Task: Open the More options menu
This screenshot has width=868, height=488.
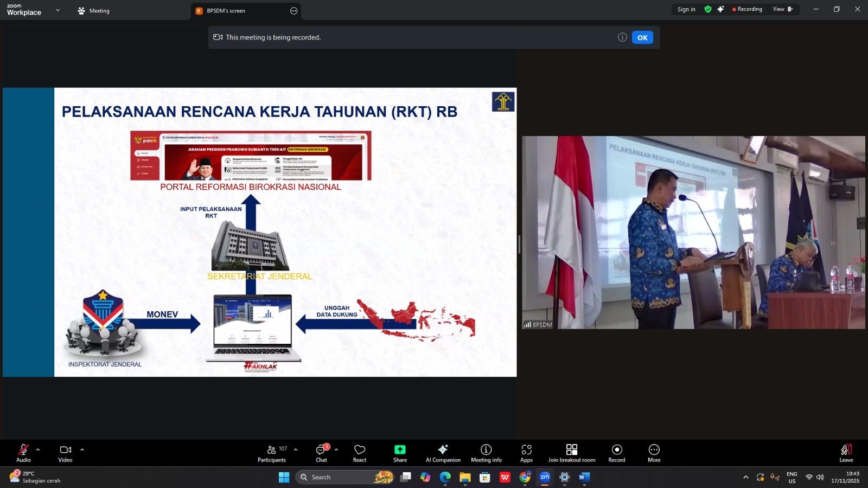Action: 654,453
